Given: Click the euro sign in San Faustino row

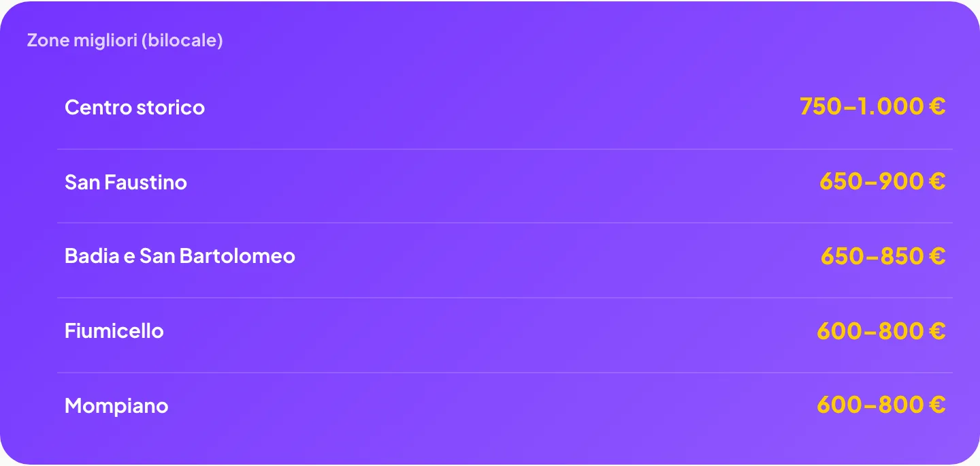Looking at the screenshot, I should click(x=937, y=181).
